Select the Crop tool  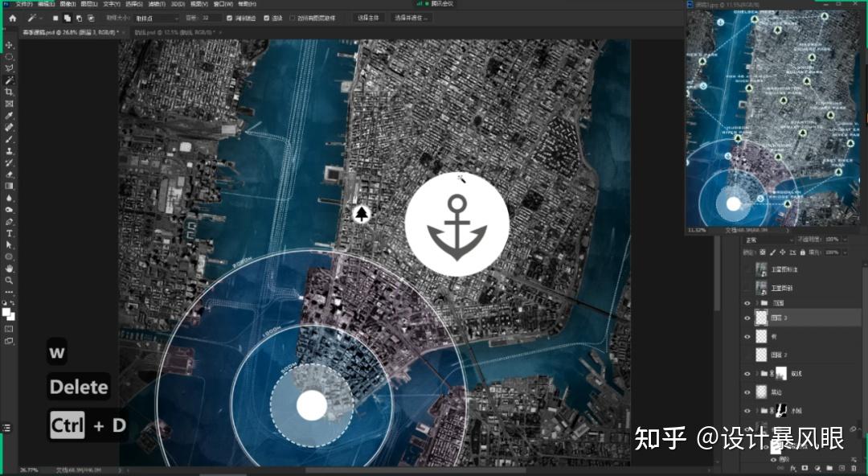pyautogui.click(x=9, y=92)
